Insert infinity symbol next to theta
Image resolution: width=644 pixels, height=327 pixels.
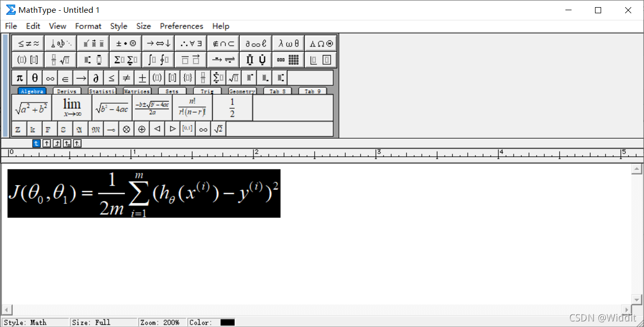50,78
